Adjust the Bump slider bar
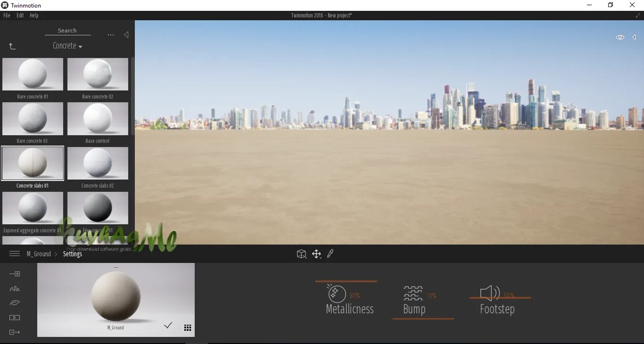This screenshot has width=644, height=344. (423, 319)
